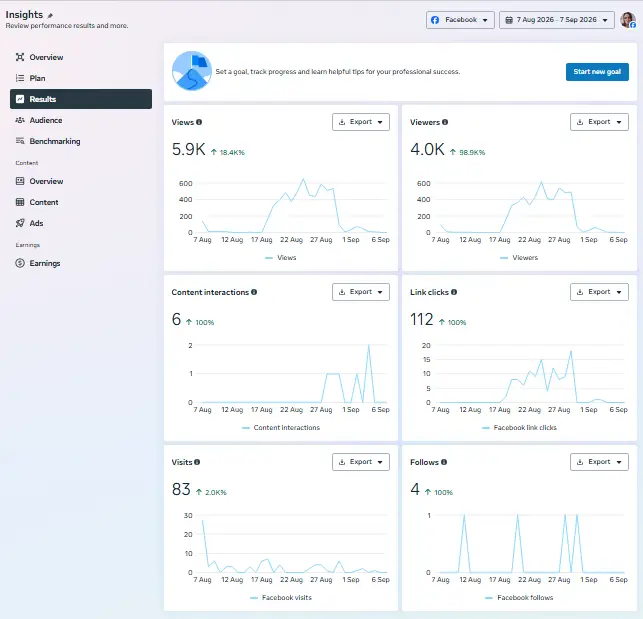The height and width of the screenshot is (619, 643).
Task: Click the 18.4K% views change indicator
Action: (x=228, y=152)
